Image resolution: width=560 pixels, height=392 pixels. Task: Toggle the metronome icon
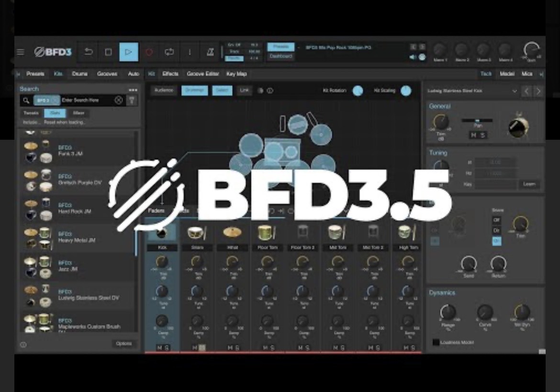coord(210,52)
